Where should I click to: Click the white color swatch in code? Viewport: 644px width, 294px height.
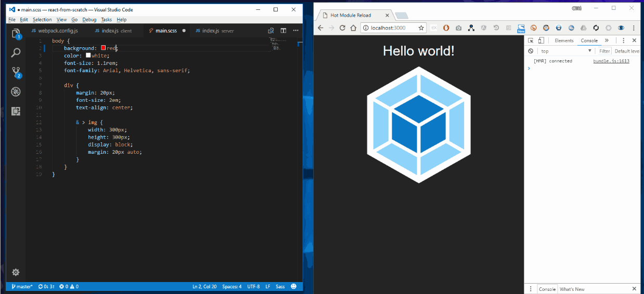[x=88, y=55]
